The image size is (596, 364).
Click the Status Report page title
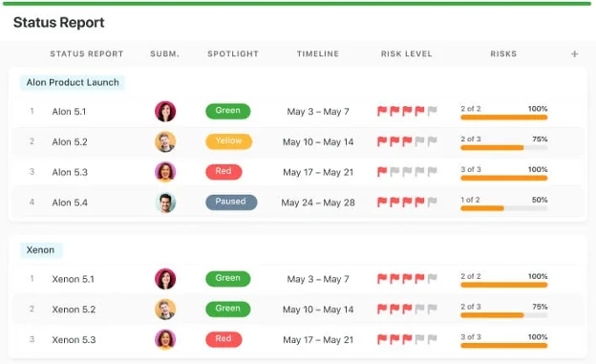[59, 22]
